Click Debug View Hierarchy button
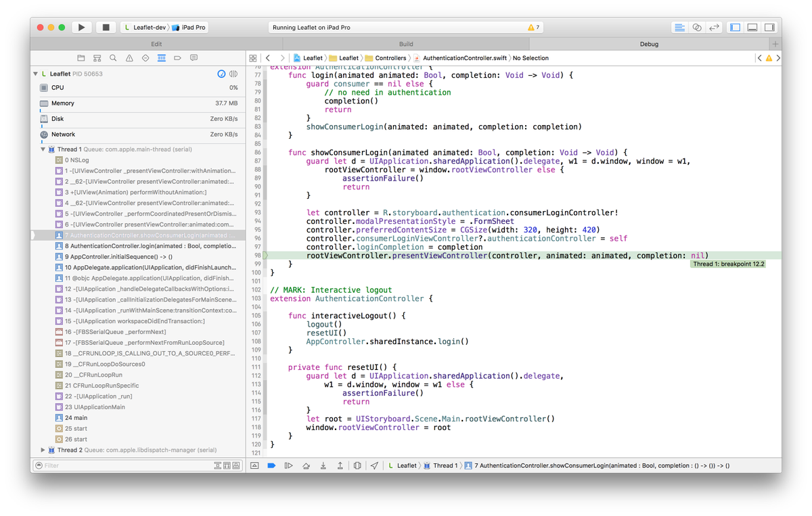This screenshot has height=516, width=812. tap(357, 465)
